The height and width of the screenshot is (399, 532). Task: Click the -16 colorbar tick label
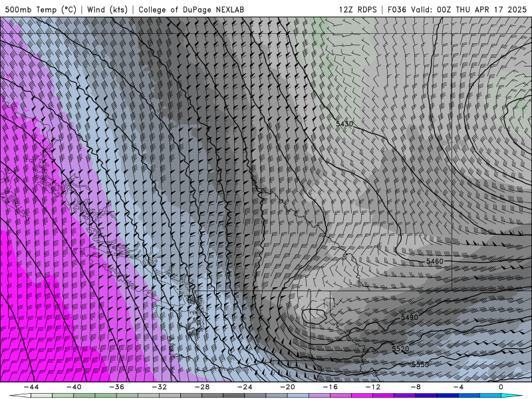click(x=330, y=387)
